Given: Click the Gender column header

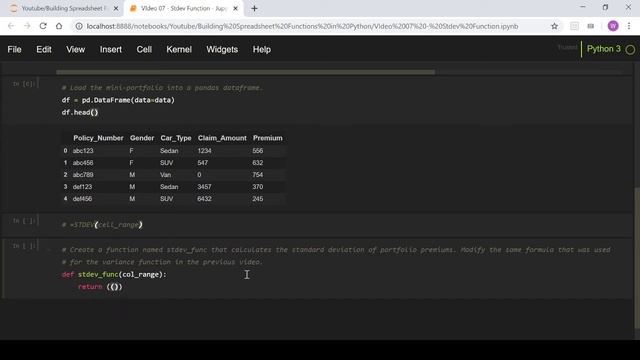Looking at the screenshot, I should (x=142, y=138).
